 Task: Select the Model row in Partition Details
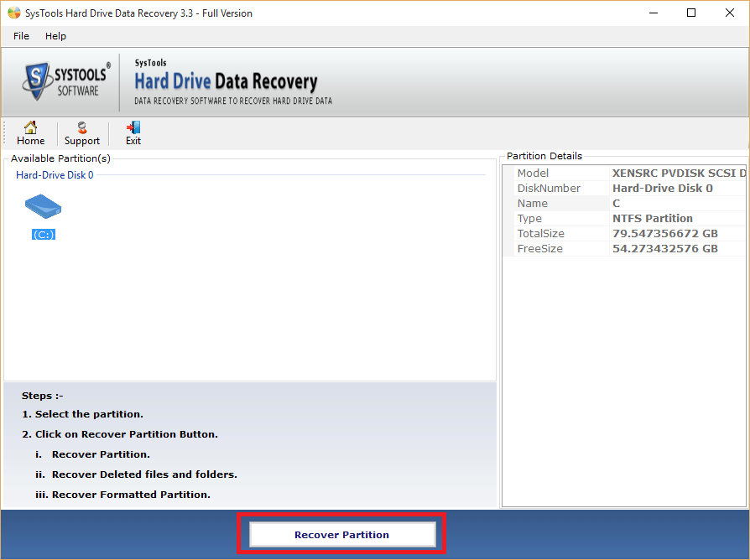pyautogui.click(x=625, y=173)
